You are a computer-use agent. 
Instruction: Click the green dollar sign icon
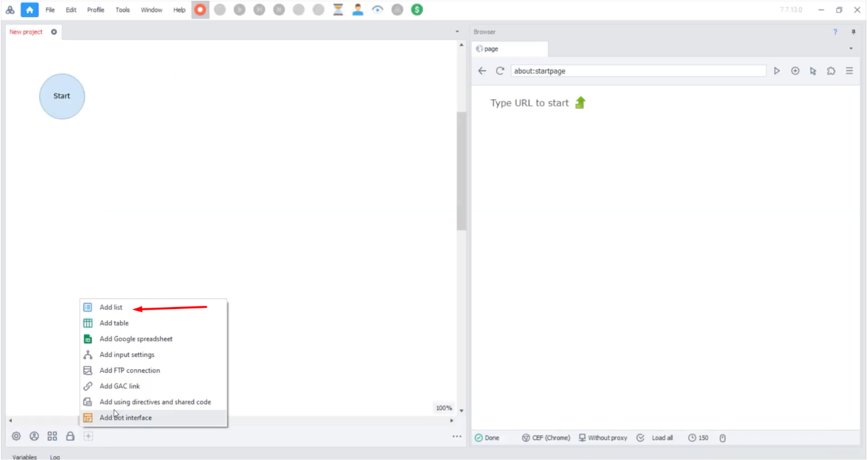click(x=417, y=10)
